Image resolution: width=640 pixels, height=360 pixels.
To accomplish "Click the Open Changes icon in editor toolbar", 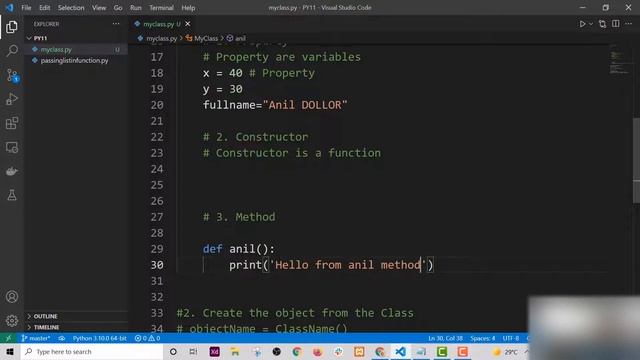I will click(602, 24).
